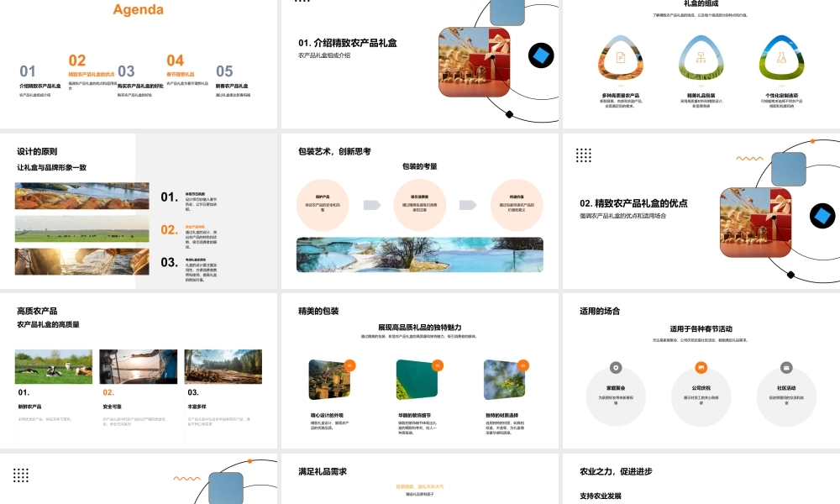Select the gift box photo on slide 01. 介绍精致农产品礼盒
This screenshot has width=840, height=504.
[x=474, y=62]
